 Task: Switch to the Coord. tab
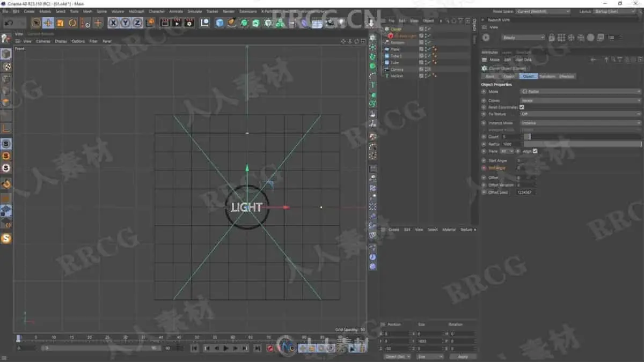pos(509,76)
